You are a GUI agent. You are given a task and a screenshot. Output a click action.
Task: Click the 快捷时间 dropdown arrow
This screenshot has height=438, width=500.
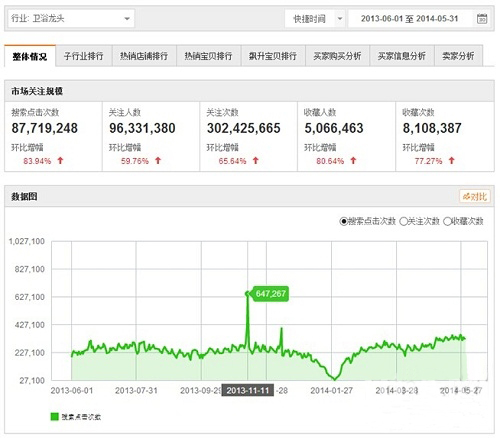point(340,19)
